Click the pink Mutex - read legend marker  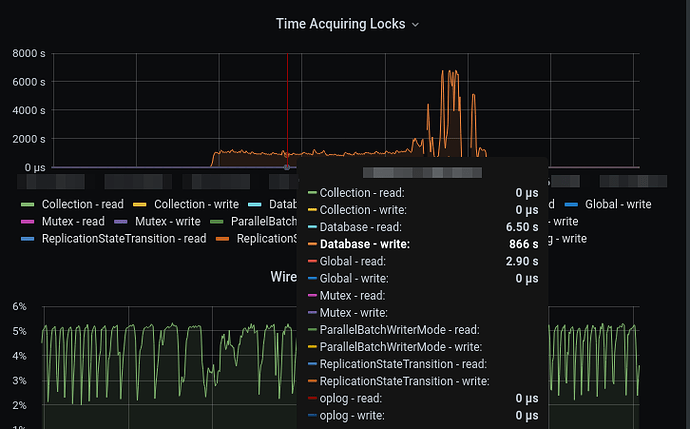pos(28,221)
